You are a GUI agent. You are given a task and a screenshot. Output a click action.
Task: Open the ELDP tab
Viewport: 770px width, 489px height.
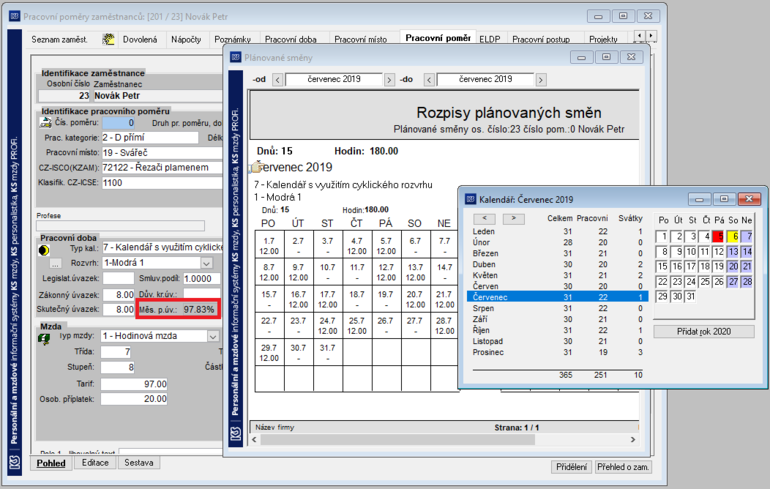[490, 39]
